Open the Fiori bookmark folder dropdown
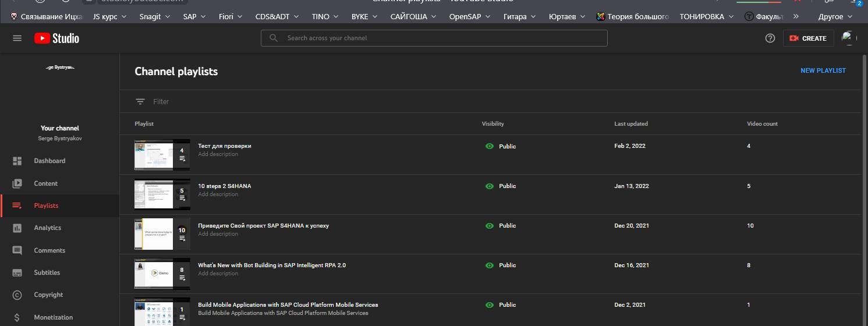Image resolution: width=868 pixels, height=326 pixels. coord(231,16)
